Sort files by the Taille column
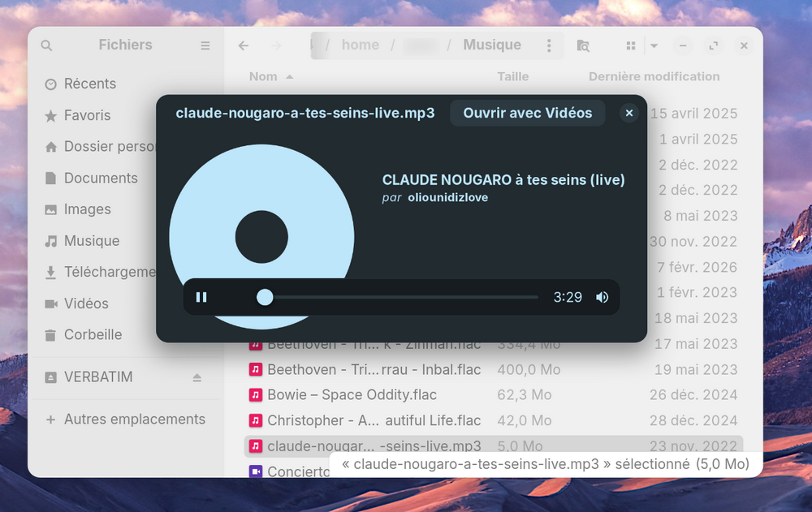 point(512,76)
